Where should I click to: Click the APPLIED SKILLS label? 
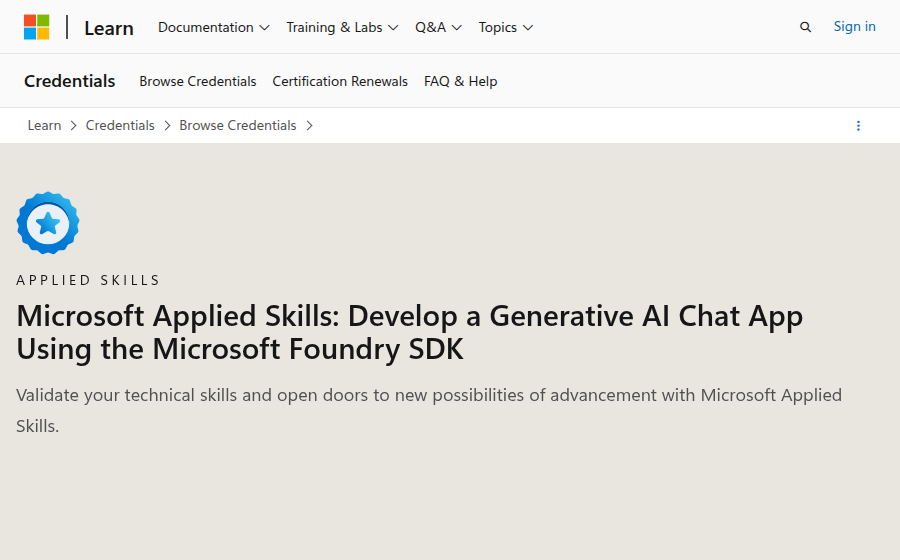click(88, 280)
